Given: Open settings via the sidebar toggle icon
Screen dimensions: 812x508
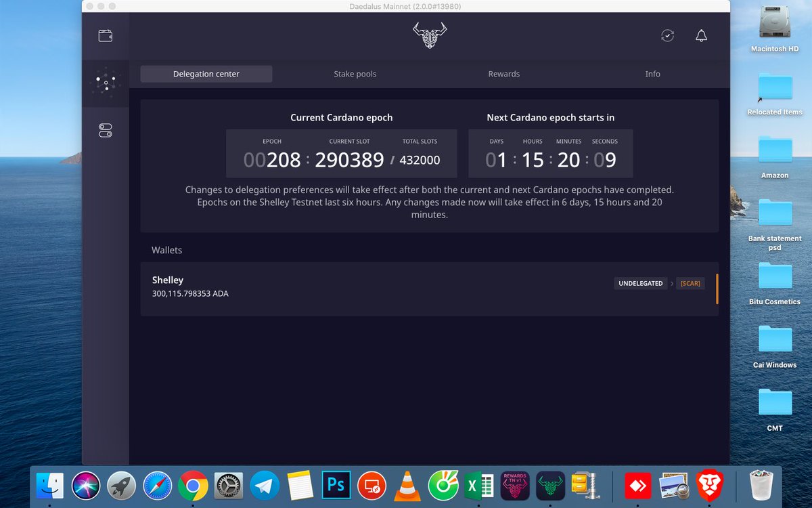Looking at the screenshot, I should [106, 131].
